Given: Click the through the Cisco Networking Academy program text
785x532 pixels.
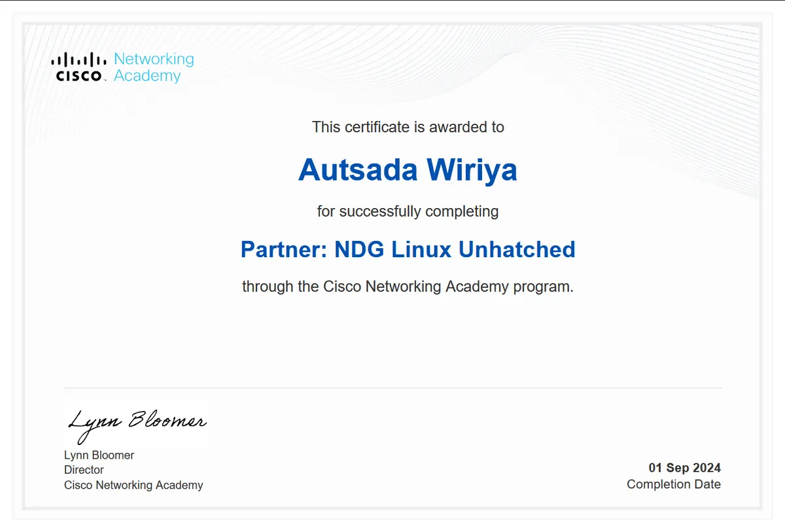Looking at the screenshot, I should [x=408, y=287].
